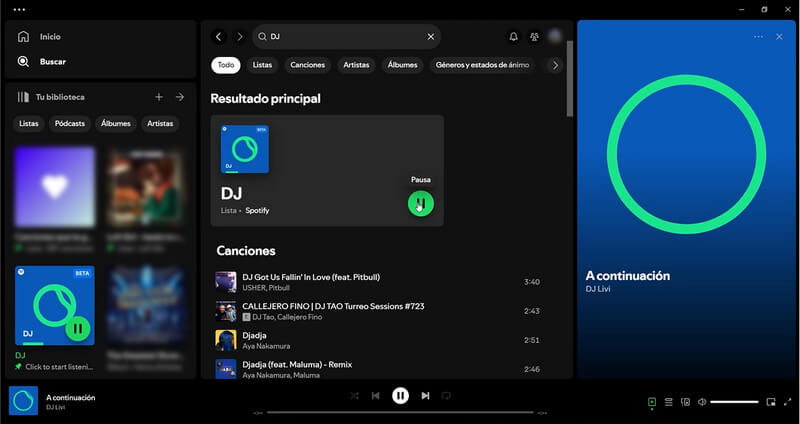
Task: Toggle shuffle in the player bar
Action: coord(355,395)
